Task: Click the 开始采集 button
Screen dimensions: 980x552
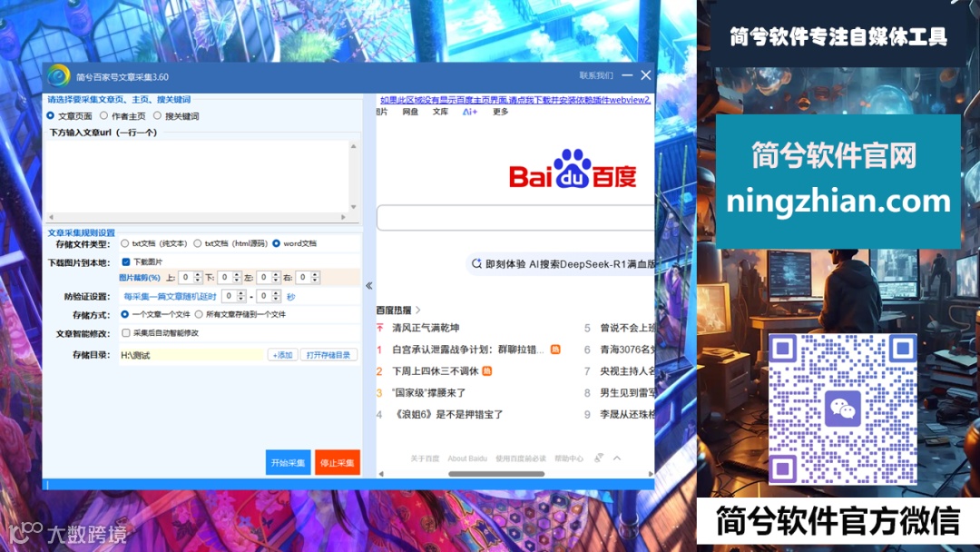Action: pyautogui.click(x=289, y=463)
